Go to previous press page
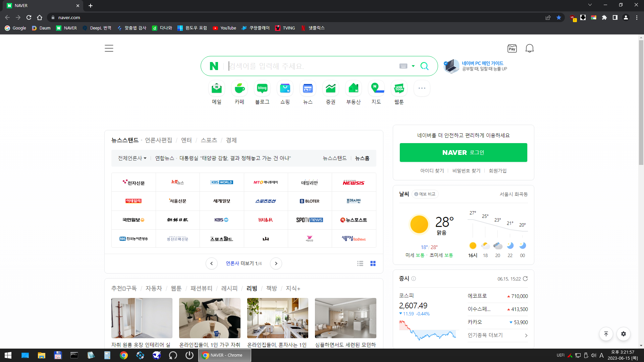This screenshot has width=644, height=362. click(212, 263)
